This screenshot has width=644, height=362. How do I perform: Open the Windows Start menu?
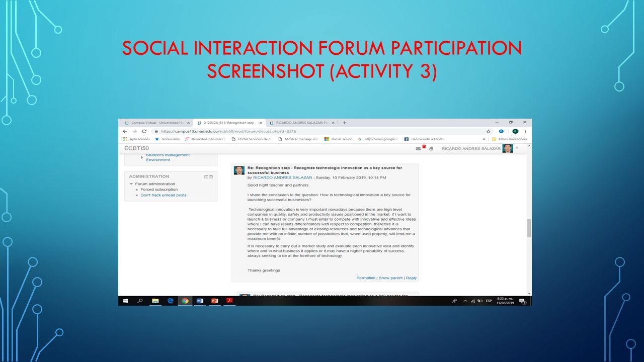(x=125, y=301)
